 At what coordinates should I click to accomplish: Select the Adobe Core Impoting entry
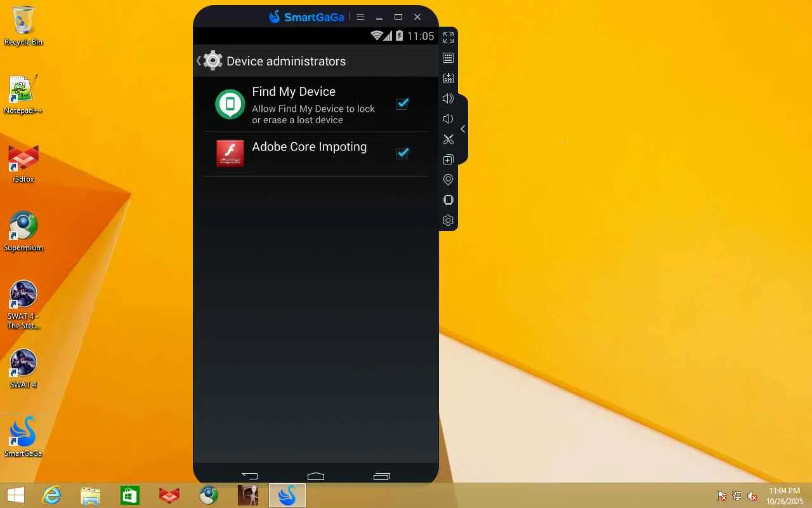click(316, 154)
